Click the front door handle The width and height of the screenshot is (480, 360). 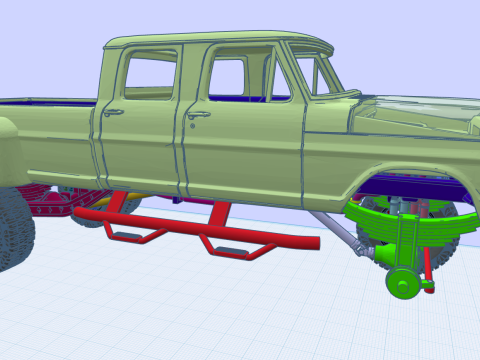(199, 115)
